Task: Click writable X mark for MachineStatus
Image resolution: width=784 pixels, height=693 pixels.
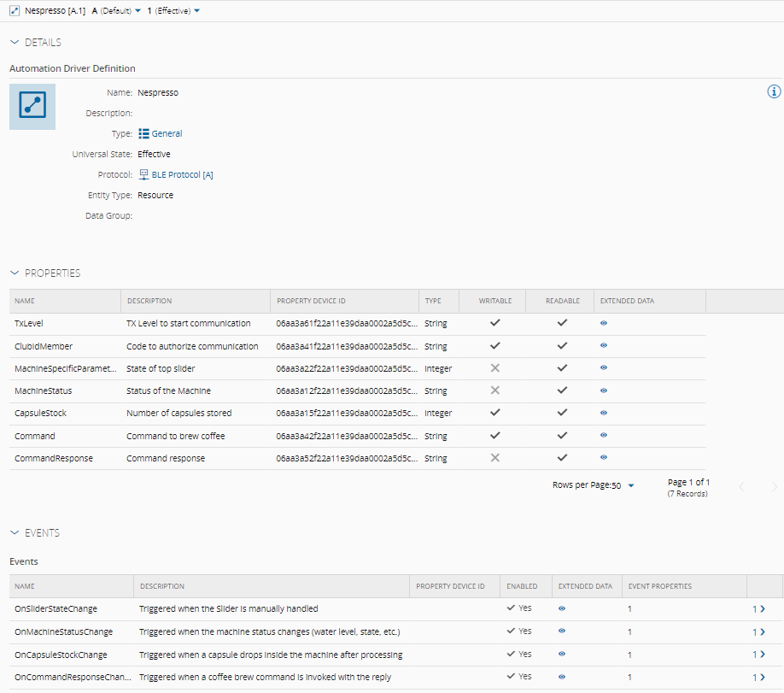Action: 494,391
